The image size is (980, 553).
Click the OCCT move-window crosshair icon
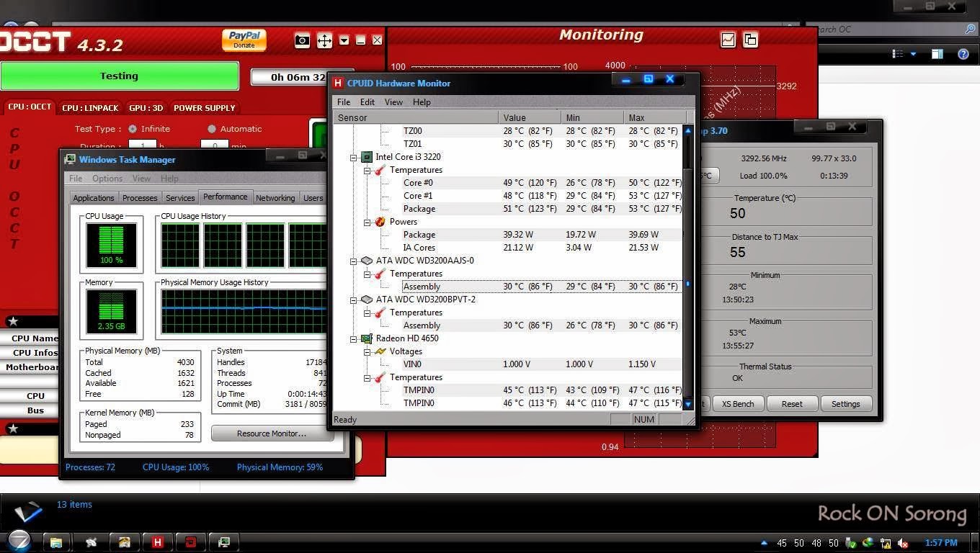pyautogui.click(x=324, y=40)
